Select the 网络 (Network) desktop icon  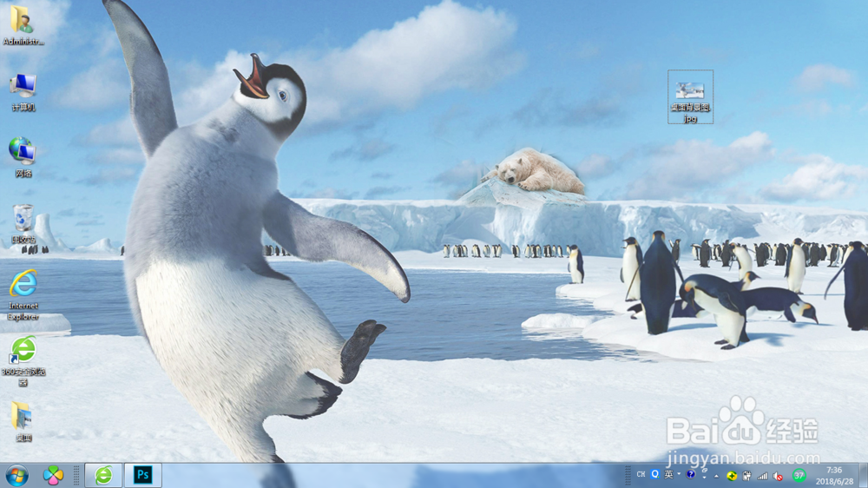tap(23, 158)
